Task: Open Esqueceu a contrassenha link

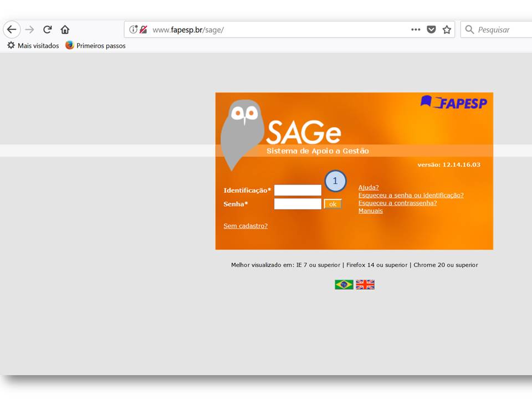Action: tap(398, 203)
